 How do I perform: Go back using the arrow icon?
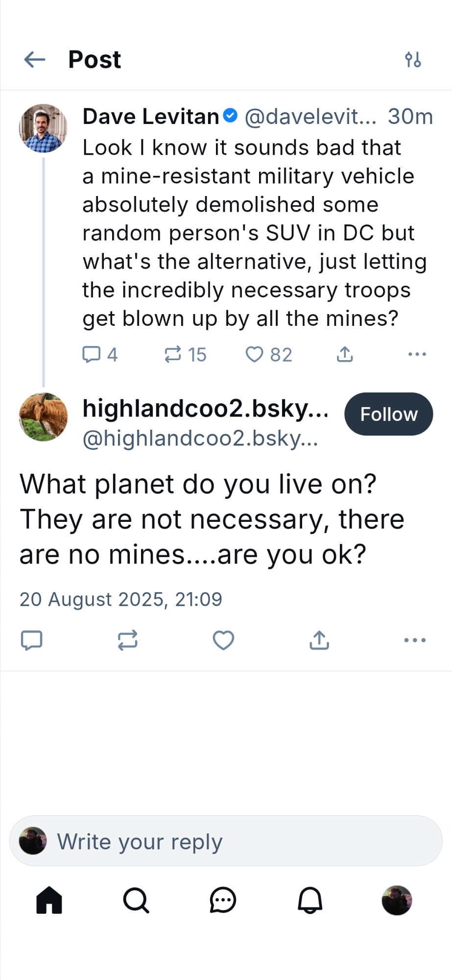pyautogui.click(x=34, y=60)
